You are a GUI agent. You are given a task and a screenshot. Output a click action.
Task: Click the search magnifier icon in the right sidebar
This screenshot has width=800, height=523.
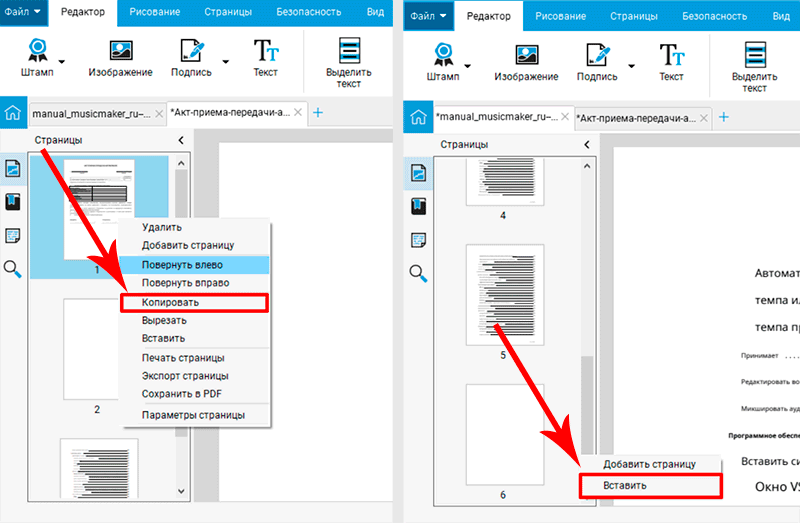pos(418,273)
